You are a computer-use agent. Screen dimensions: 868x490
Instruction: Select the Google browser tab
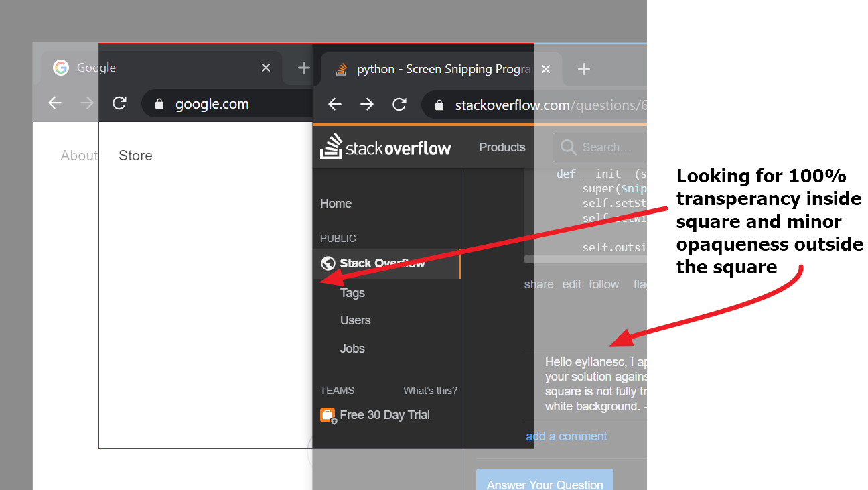pyautogui.click(x=161, y=68)
